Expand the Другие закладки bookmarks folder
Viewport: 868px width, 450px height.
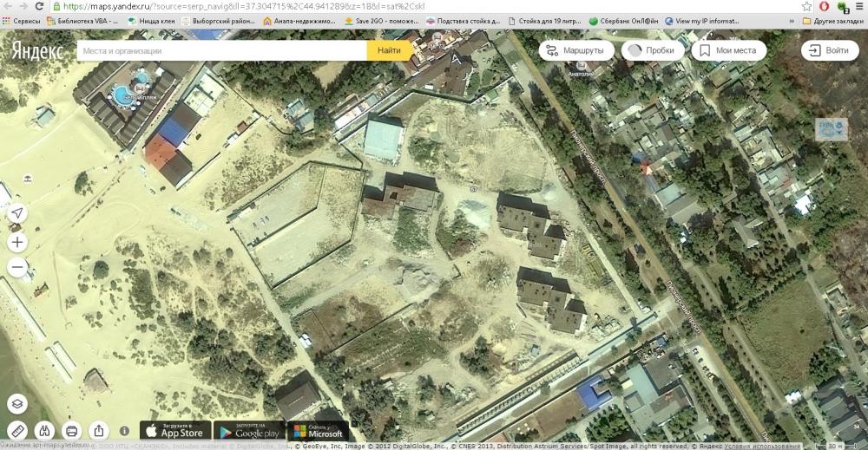click(x=832, y=21)
